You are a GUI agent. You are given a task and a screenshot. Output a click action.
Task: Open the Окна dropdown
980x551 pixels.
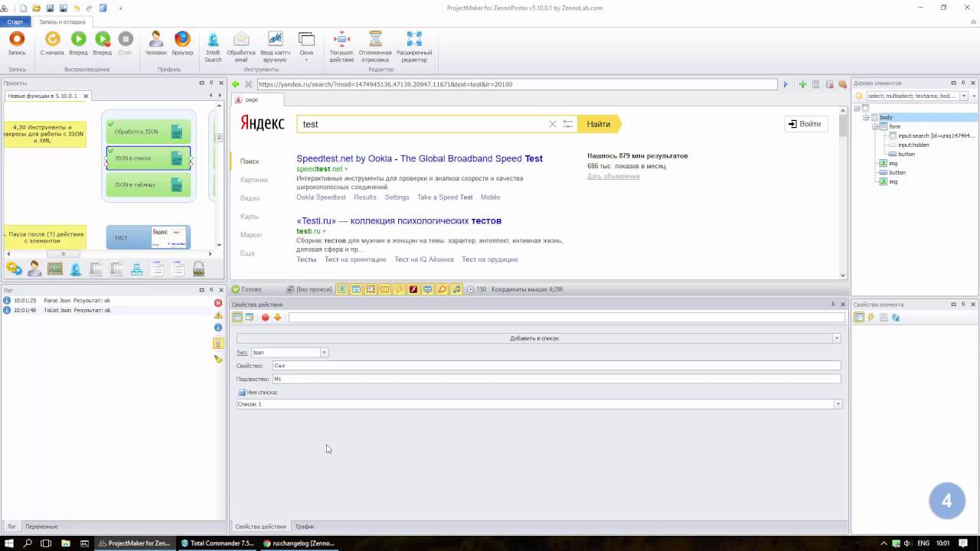click(x=306, y=47)
